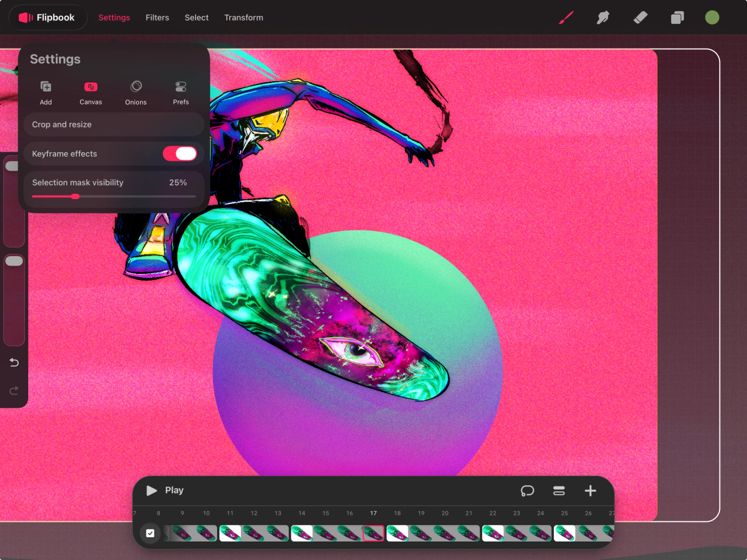Select the Eraser tool
Image resolution: width=747 pixels, height=560 pixels.
coord(640,17)
